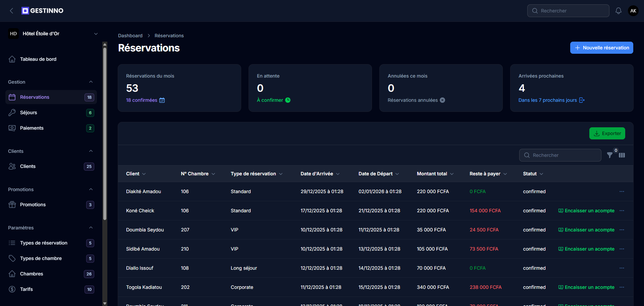Open row actions for Koné Cheick
This screenshot has width=644, height=306.
[622, 211]
